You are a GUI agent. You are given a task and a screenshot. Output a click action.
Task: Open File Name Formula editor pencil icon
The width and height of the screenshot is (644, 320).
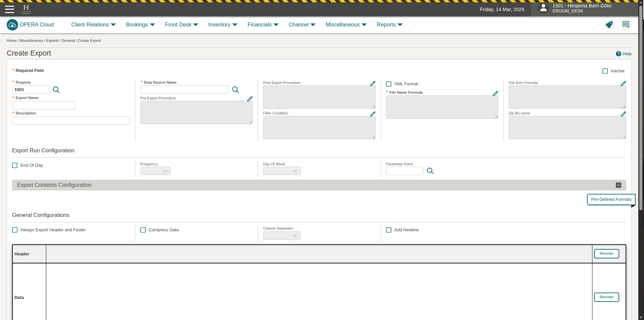pyautogui.click(x=495, y=93)
